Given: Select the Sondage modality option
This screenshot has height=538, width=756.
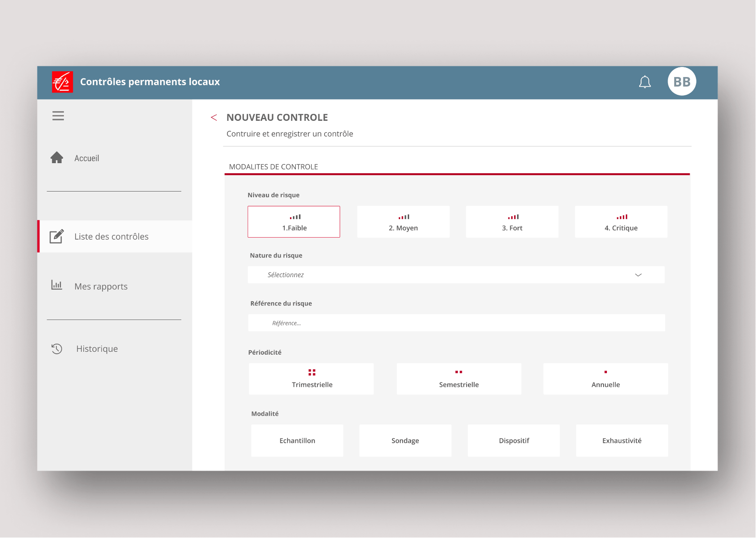Looking at the screenshot, I should tap(405, 441).
